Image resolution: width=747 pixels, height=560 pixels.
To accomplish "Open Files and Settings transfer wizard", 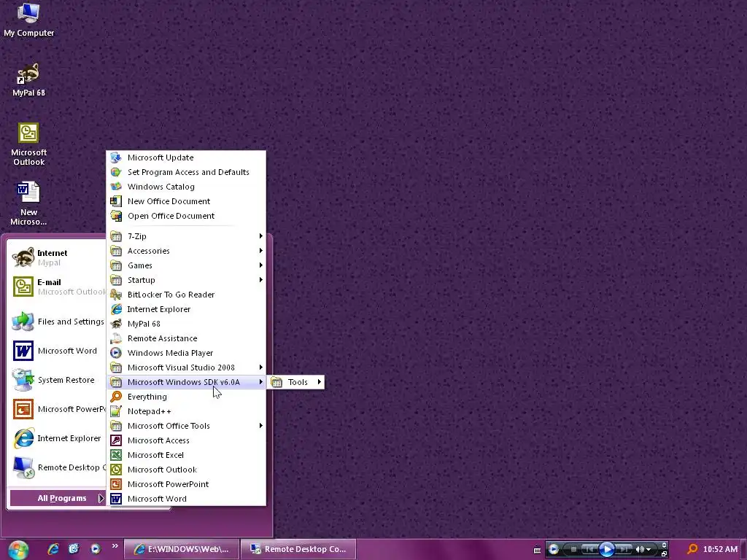I will coord(57,322).
